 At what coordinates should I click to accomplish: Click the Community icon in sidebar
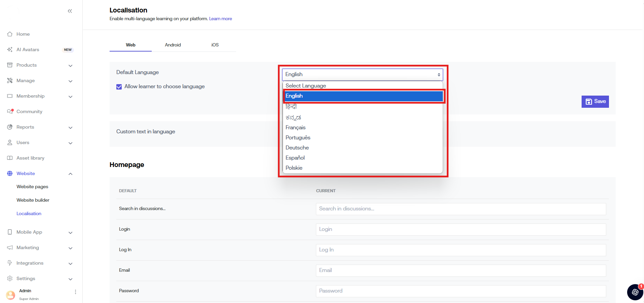tap(10, 111)
